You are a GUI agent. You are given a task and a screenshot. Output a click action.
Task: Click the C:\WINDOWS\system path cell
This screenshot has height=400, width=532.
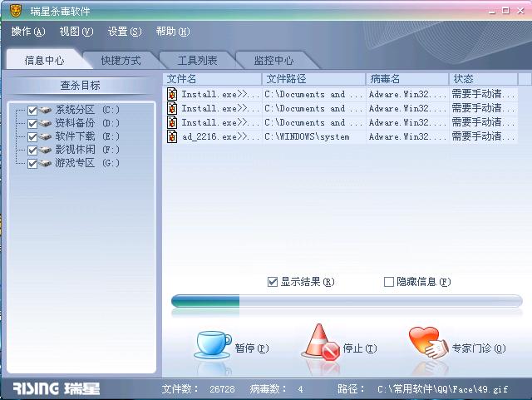point(307,136)
